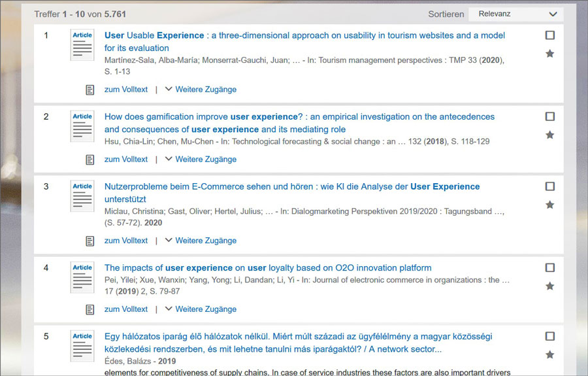
Task: Open 'How does gamification improve user experience' title
Action: click(299, 123)
